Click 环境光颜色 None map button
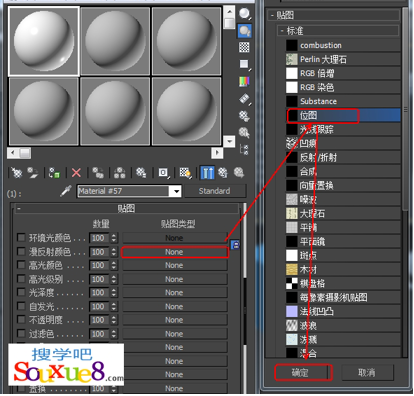 pos(174,238)
